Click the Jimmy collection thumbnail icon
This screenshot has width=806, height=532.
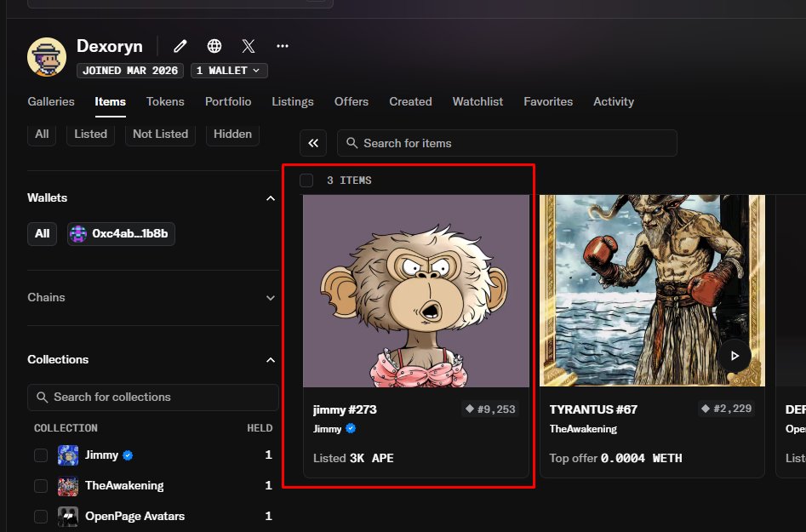tap(68, 455)
